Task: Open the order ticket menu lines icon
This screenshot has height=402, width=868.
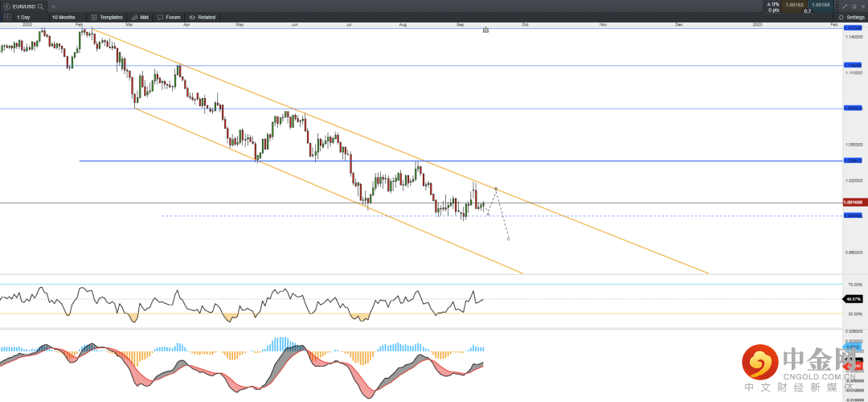Action: [837, 6]
